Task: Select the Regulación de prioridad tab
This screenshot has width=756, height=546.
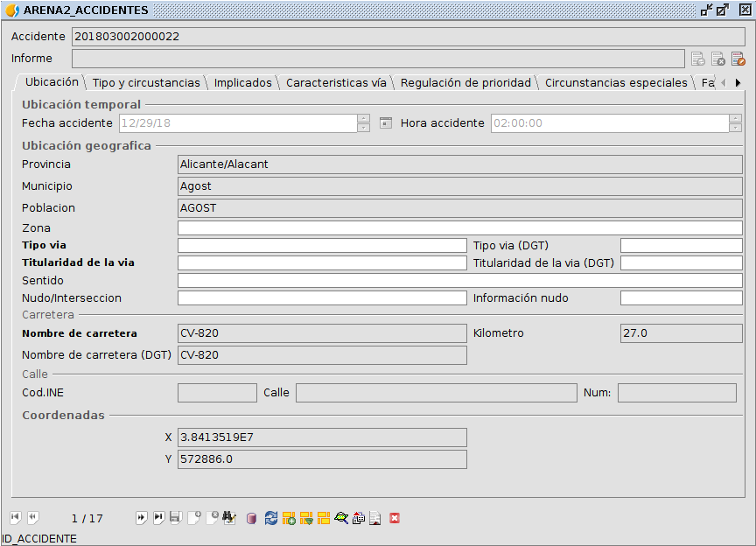Action: point(465,82)
